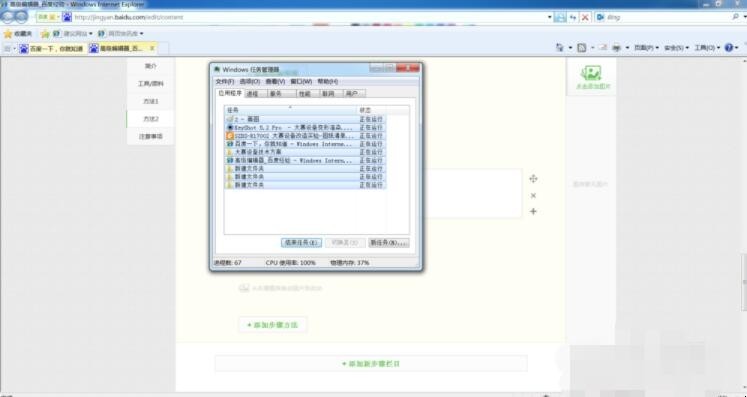Click 收藏夹 favorites button
This screenshot has height=397, width=747.
tap(18, 33)
